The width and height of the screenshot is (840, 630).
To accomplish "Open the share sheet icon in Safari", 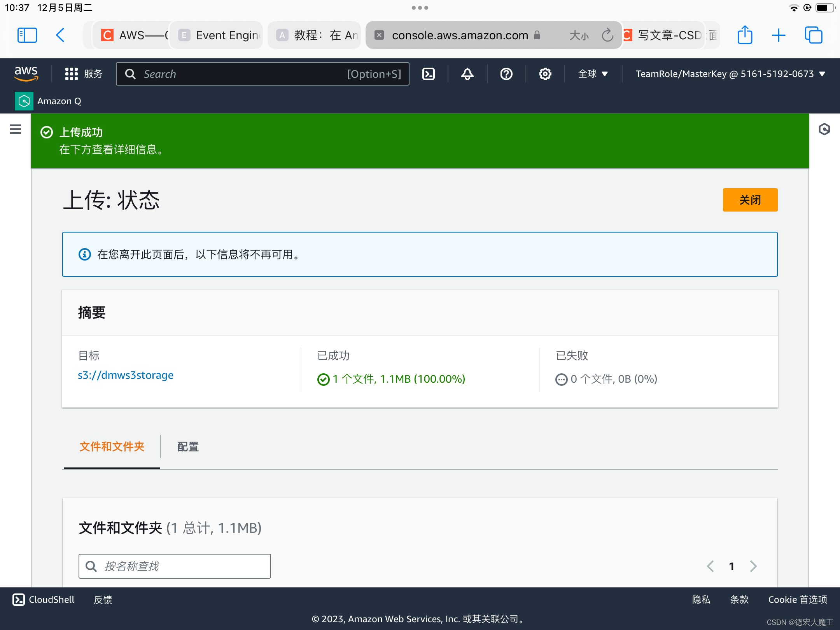I will pyautogui.click(x=745, y=35).
